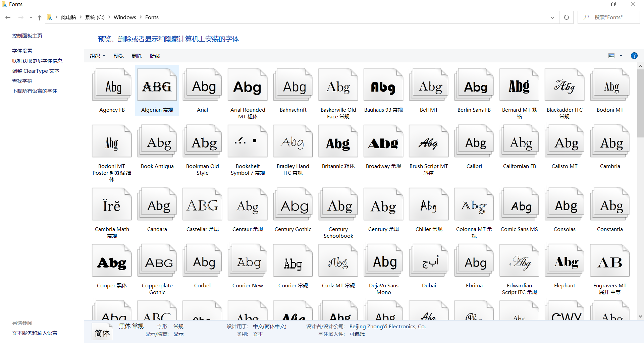Select Baskerville Old Face font icon
This screenshot has width=644, height=343.
click(x=338, y=85)
